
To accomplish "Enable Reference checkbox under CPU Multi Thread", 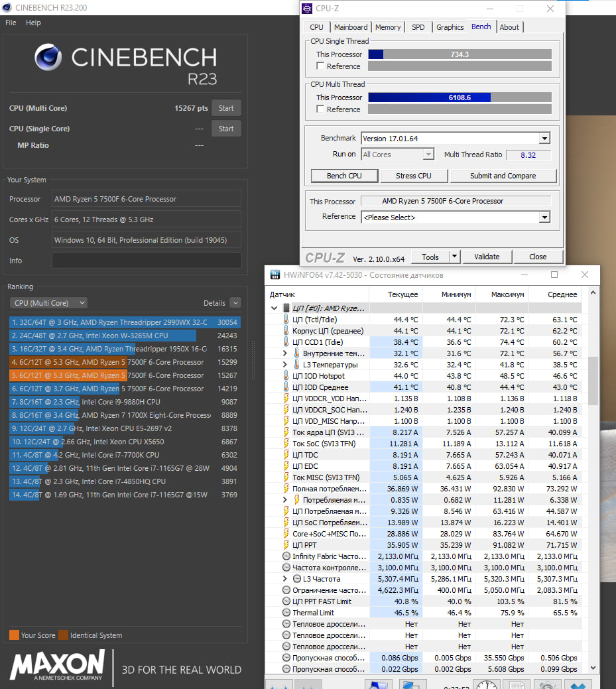I will (320, 109).
